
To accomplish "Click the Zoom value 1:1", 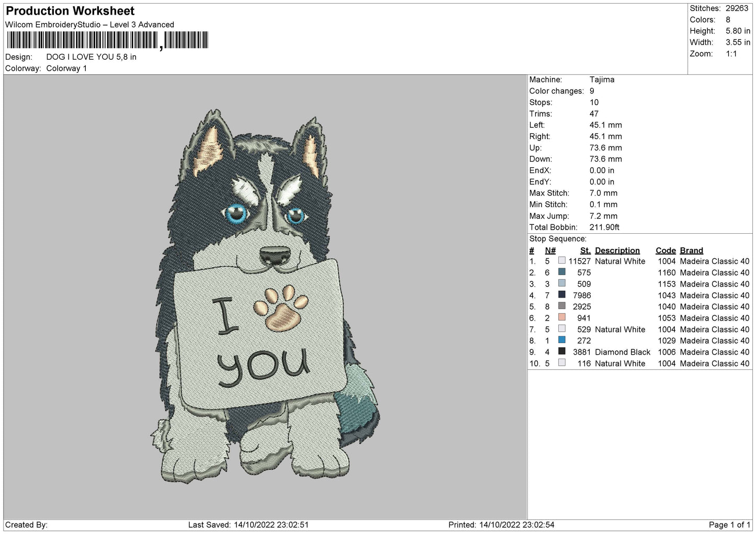I will (x=731, y=54).
